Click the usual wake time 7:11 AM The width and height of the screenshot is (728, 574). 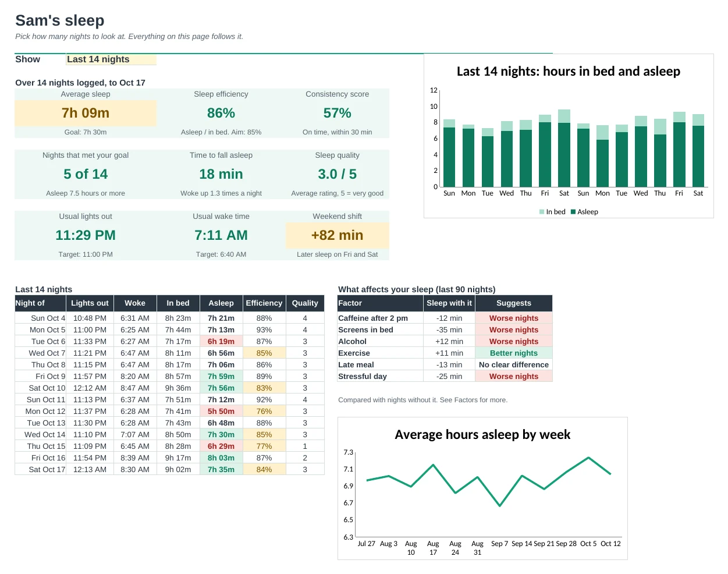[221, 235]
